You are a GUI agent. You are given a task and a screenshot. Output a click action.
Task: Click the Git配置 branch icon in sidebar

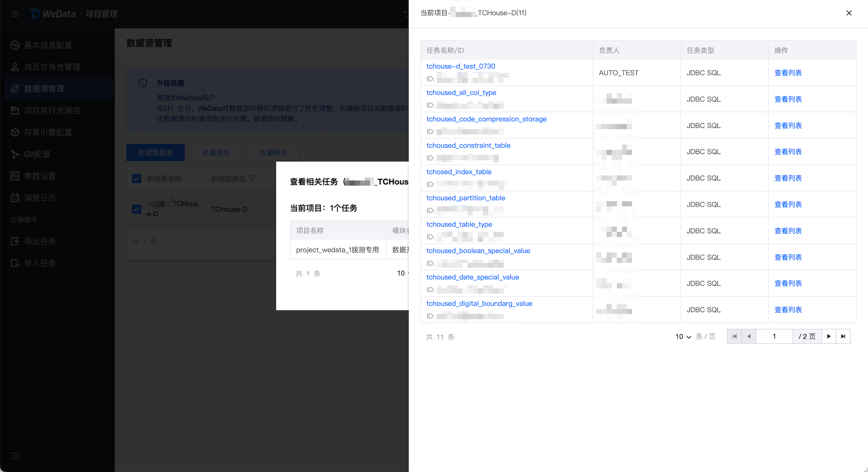[14, 154]
